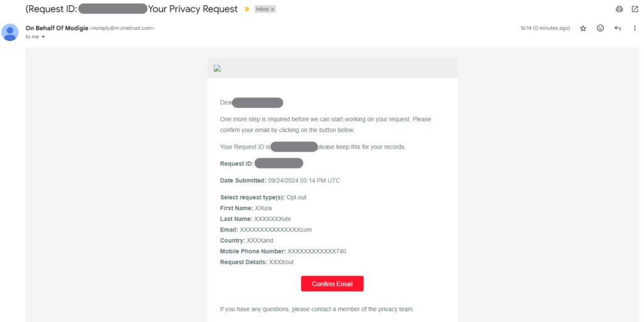Viewport: 644px width, 322px height.
Task: Click the print all icon
Action: 619,9
